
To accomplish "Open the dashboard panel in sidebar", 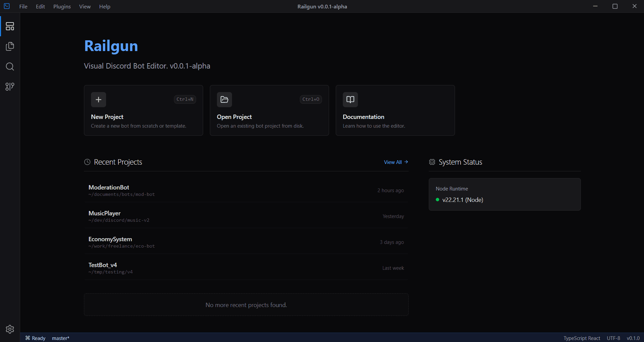I will [10, 26].
